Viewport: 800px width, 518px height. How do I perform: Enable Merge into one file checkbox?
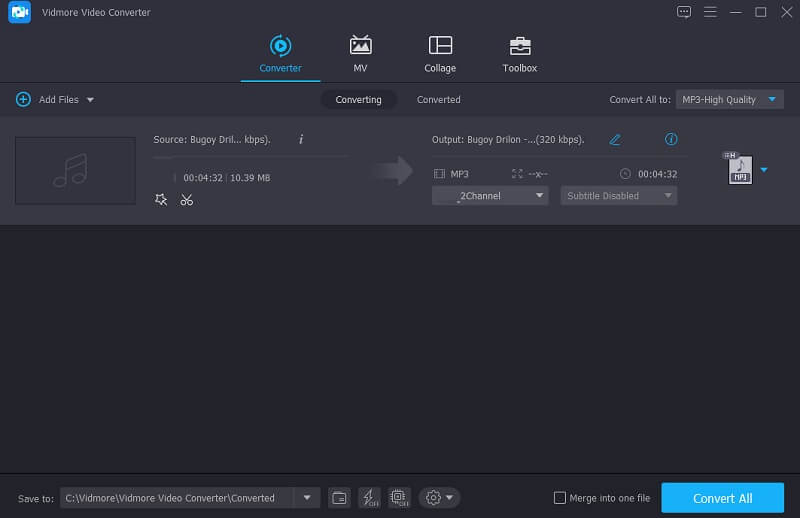(x=560, y=498)
